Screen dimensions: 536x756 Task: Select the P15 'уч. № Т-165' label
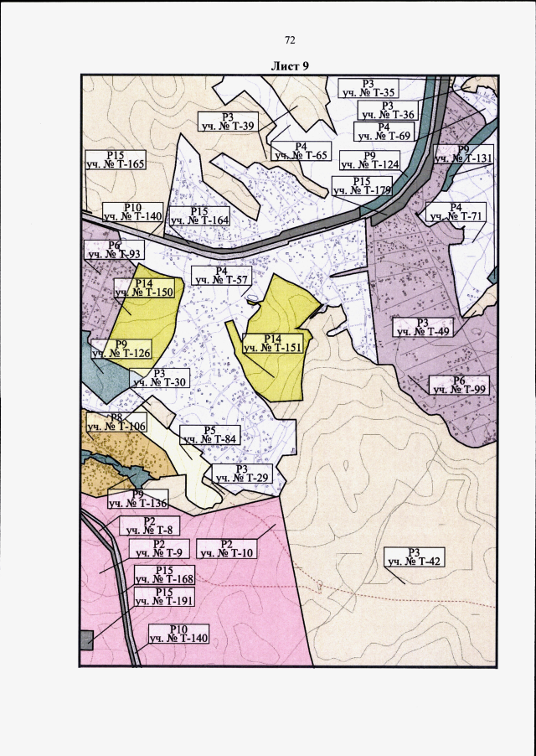[116, 164]
